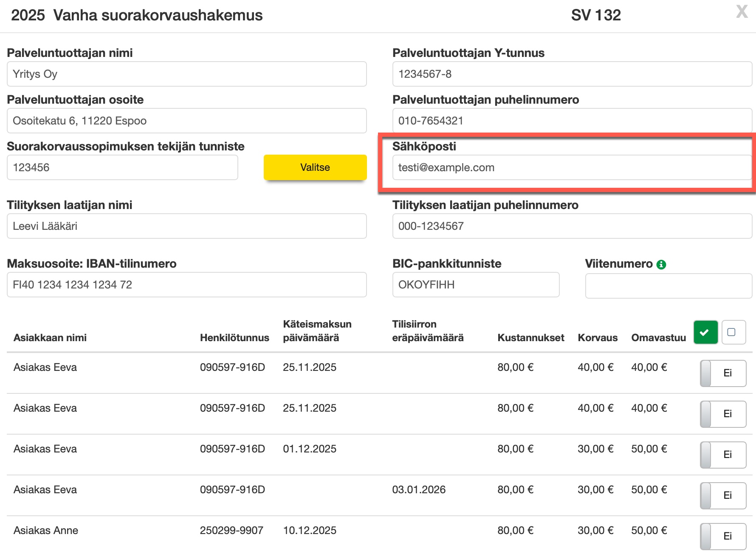
Task: Close the dialog with the X icon
Action: [742, 12]
